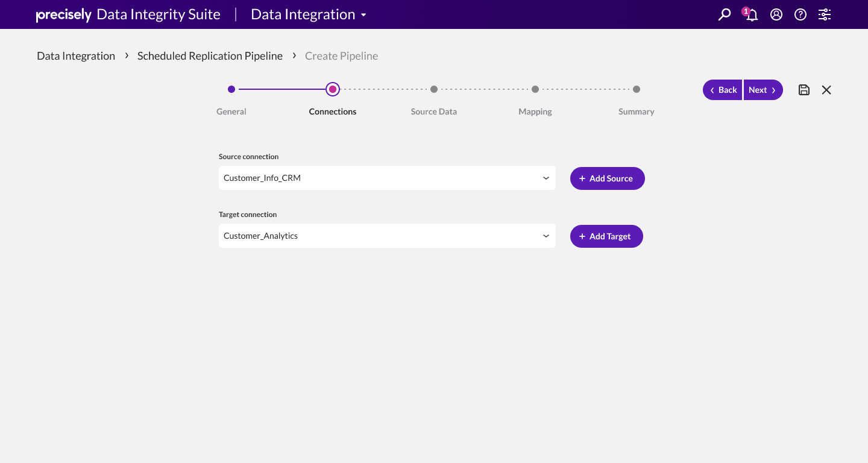Open the settings sliders icon
The height and width of the screenshot is (463, 868).
point(825,14)
